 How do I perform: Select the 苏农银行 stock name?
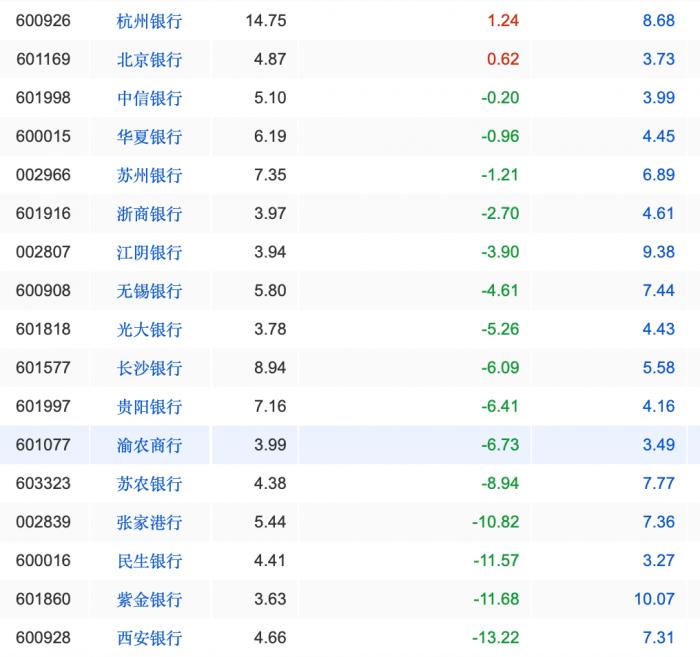click(x=149, y=484)
